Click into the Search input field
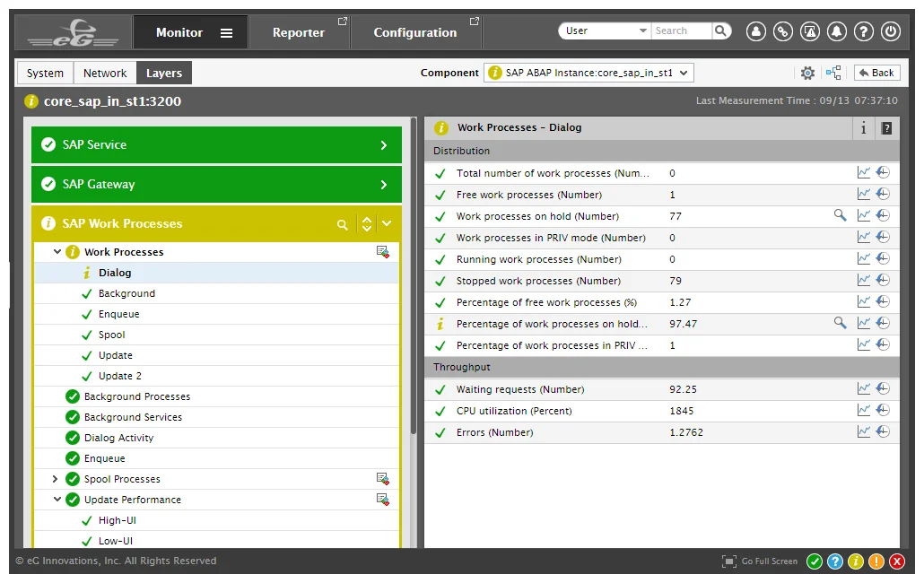924x583 pixels. 682,30
